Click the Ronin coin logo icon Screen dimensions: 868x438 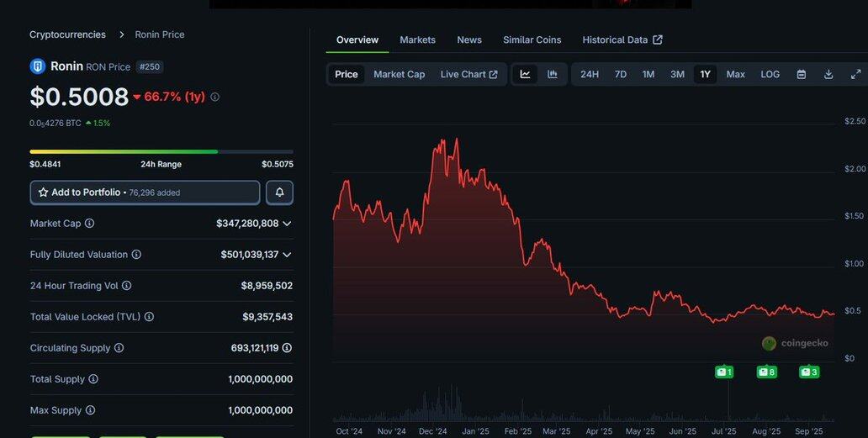pos(38,66)
